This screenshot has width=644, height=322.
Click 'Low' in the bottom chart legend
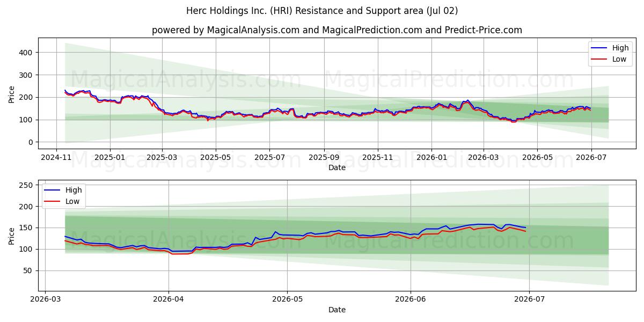72,201
